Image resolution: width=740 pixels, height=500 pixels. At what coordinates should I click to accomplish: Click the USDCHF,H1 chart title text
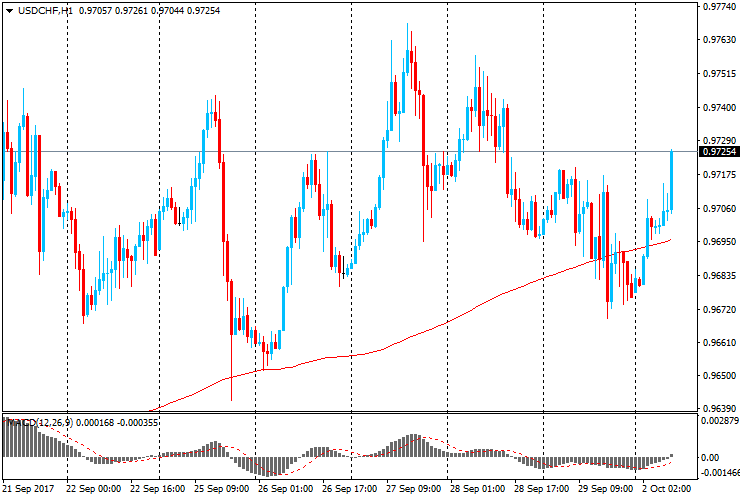coord(45,10)
